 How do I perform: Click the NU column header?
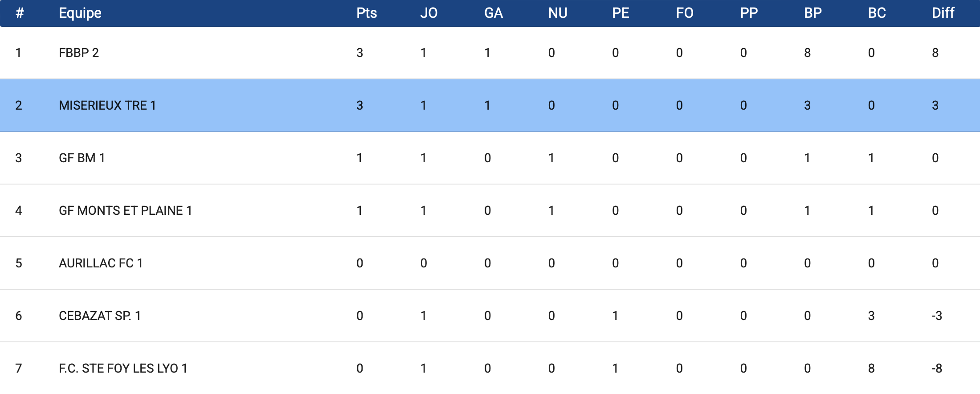(x=558, y=13)
